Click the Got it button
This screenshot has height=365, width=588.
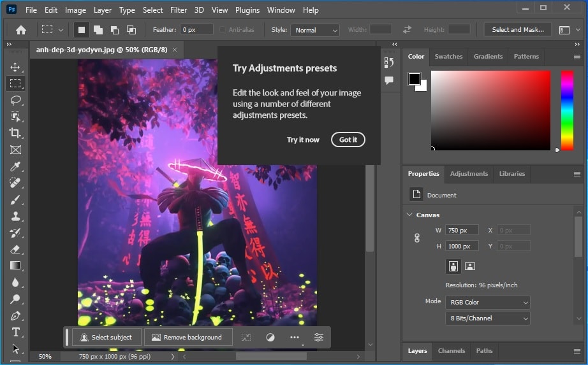[x=348, y=140]
